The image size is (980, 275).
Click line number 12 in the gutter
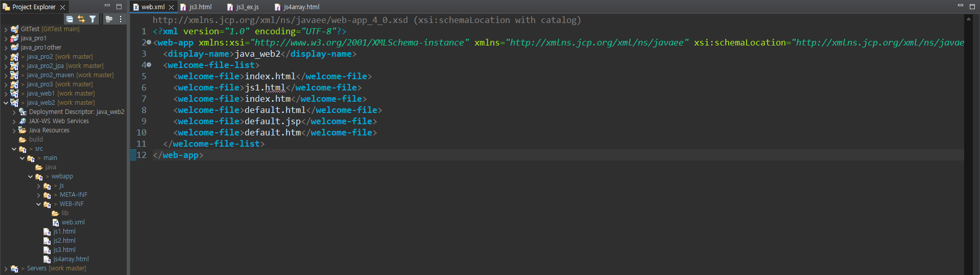click(141, 155)
